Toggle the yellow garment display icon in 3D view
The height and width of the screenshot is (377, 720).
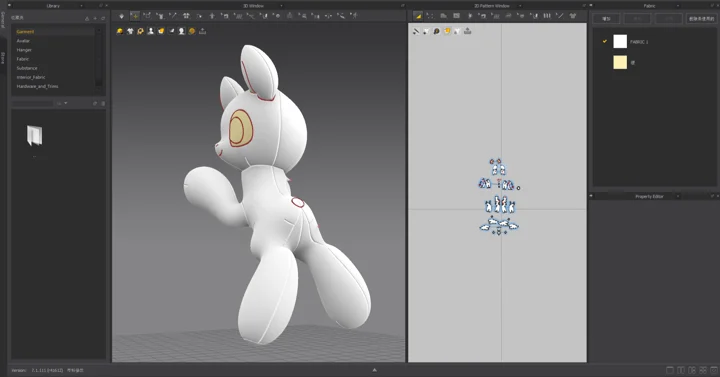coord(120,31)
